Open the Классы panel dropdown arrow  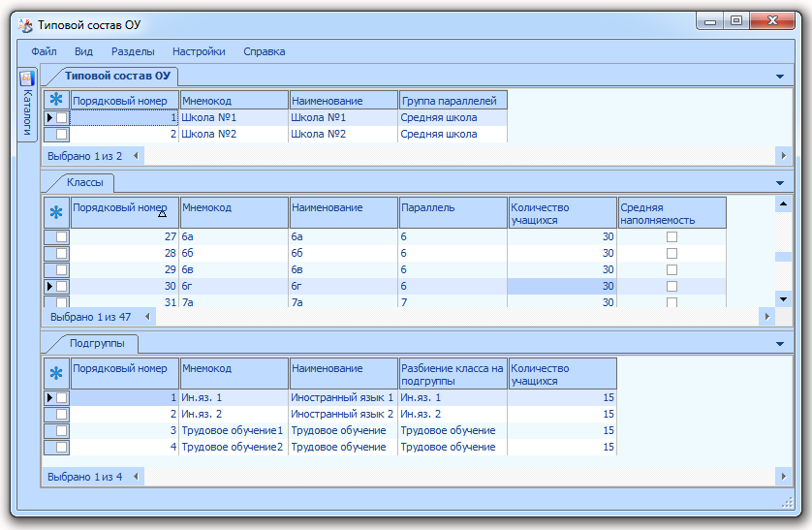pos(780,183)
